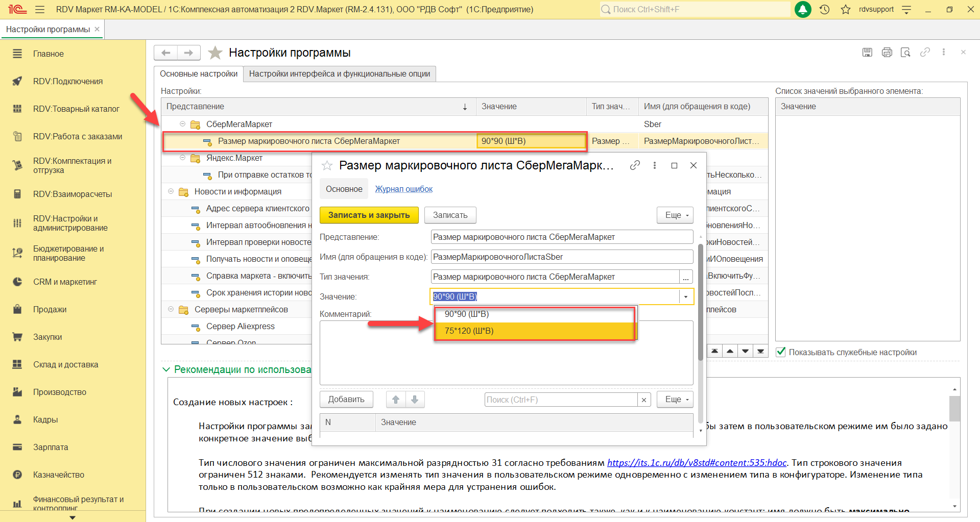Click the print icon in settings toolbar
The height and width of the screenshot is (522, 980).
tap(887, 52)
